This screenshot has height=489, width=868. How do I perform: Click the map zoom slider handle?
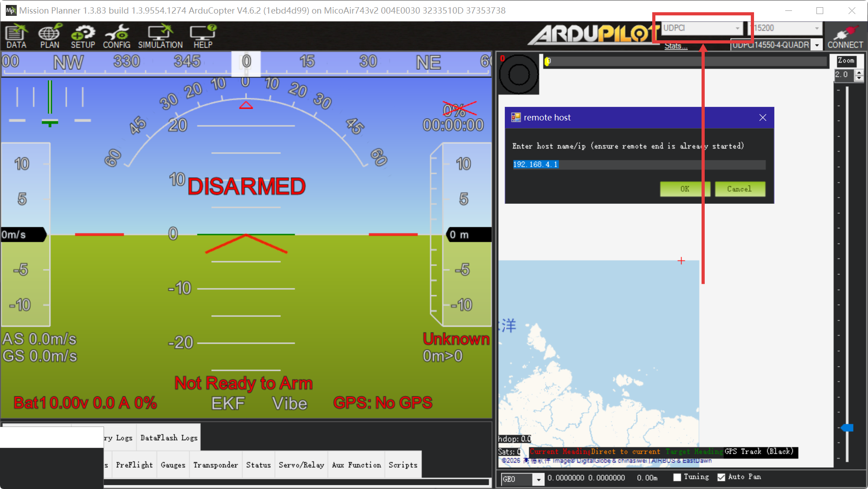pyautogui.click(x=847, y=428)
